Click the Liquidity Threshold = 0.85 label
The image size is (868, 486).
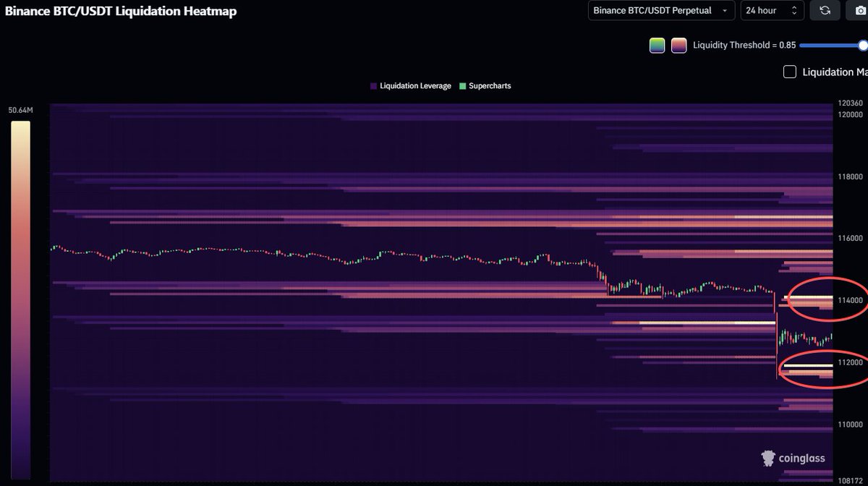[744, 45]
